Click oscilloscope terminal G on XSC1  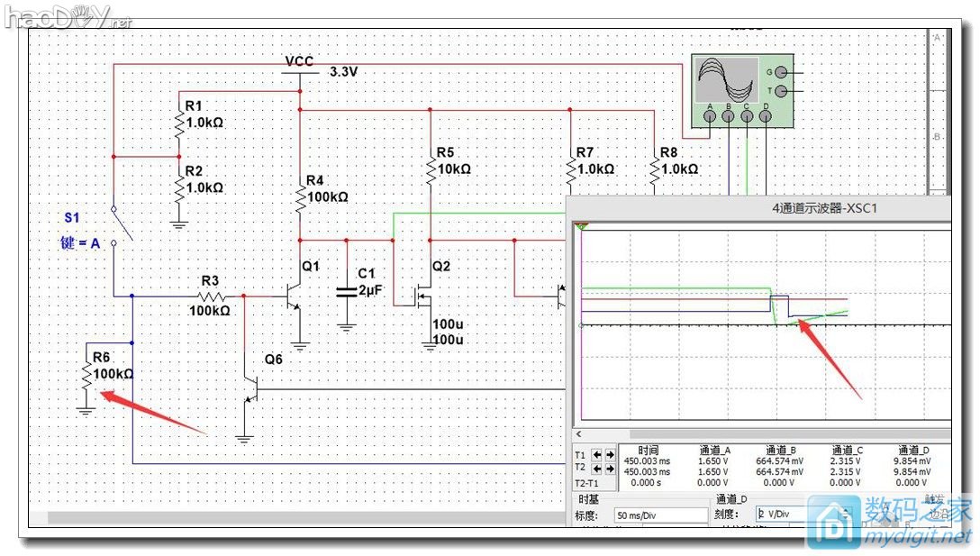pos(780,72)
